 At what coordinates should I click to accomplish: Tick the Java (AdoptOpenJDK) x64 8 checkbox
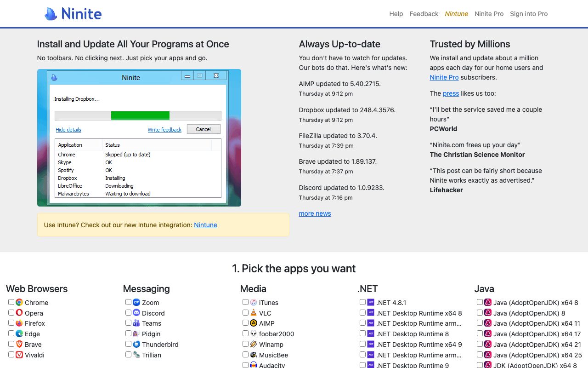point(480,302)
